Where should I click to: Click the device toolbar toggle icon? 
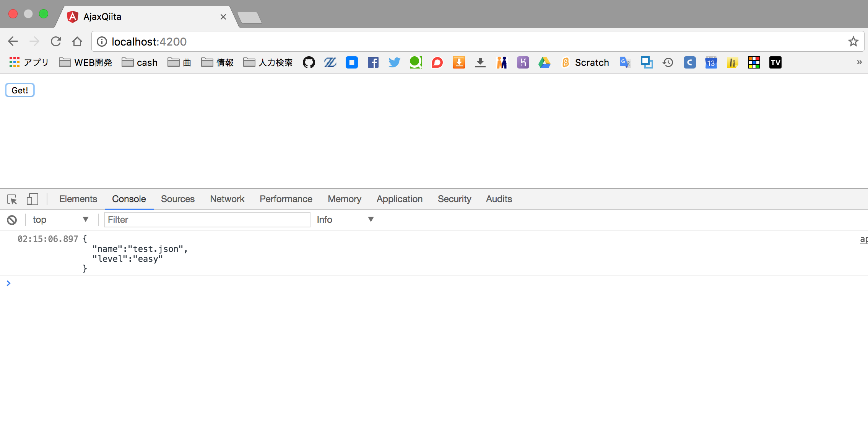pos(33,199)
